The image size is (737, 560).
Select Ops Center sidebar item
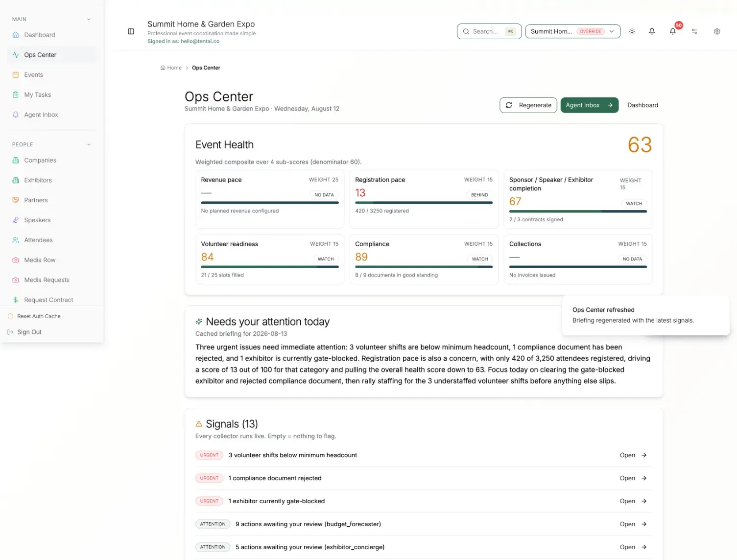click(x=52, y=55)
